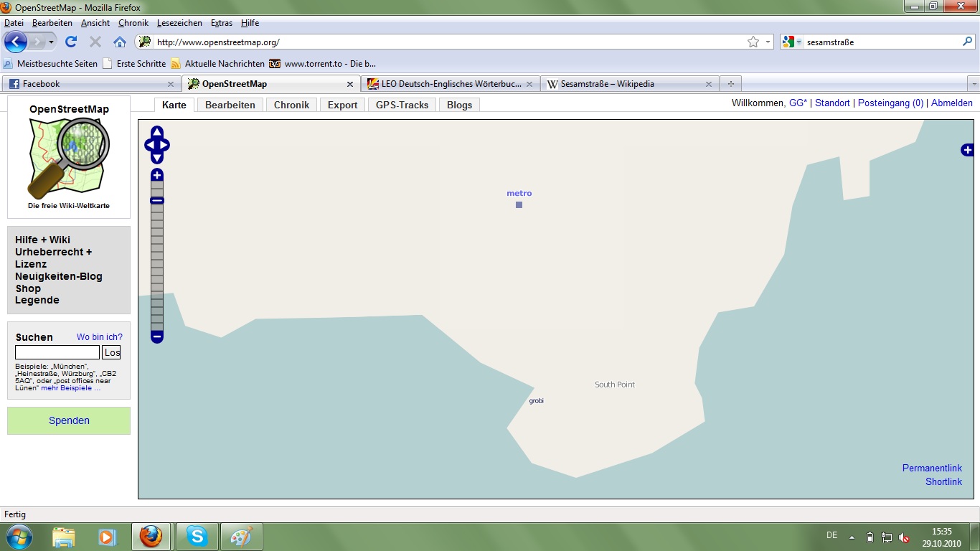Click the Firefox home button

(120, 42)
